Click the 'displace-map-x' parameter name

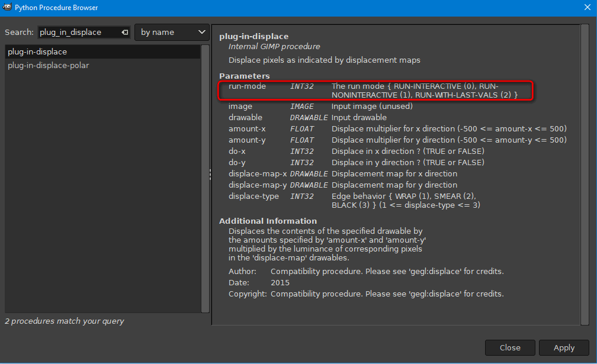click(x=258, y=174)
